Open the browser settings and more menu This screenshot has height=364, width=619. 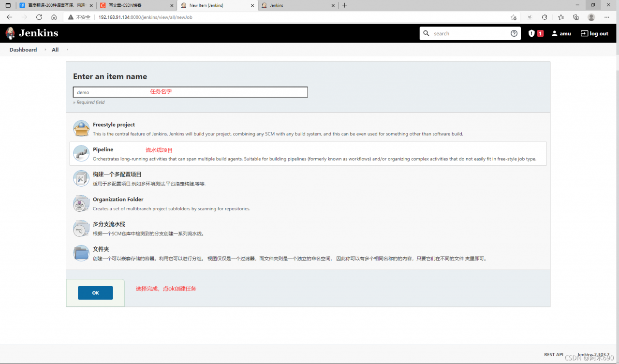point(607,17)
